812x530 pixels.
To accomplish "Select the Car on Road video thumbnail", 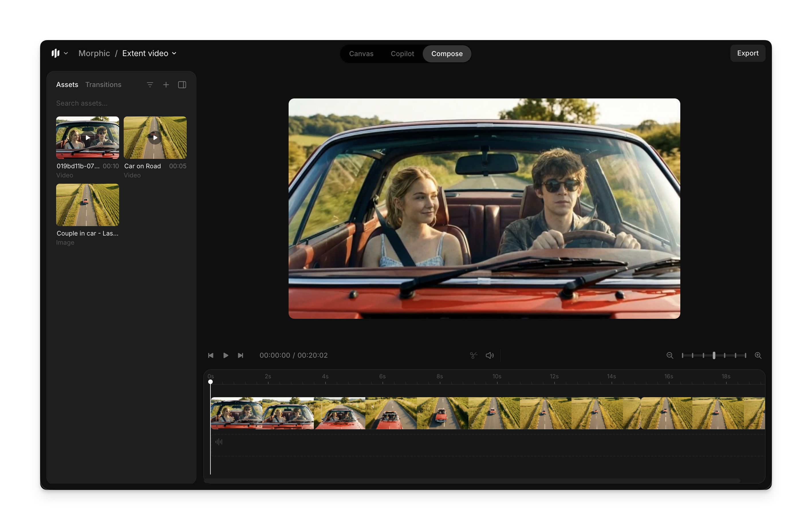I will click(x=155, y=137).
